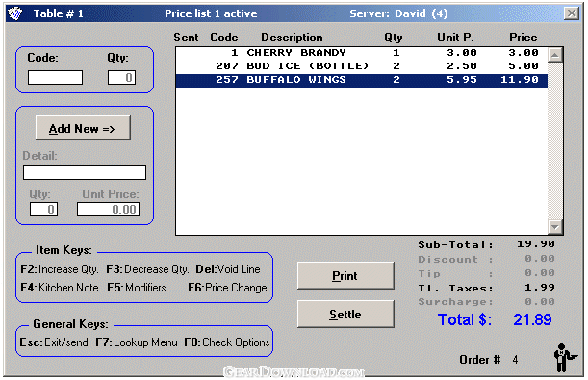This screenshot has width=588, height=380.
Task: Click the Detail text field
Action: pos(85,173)
